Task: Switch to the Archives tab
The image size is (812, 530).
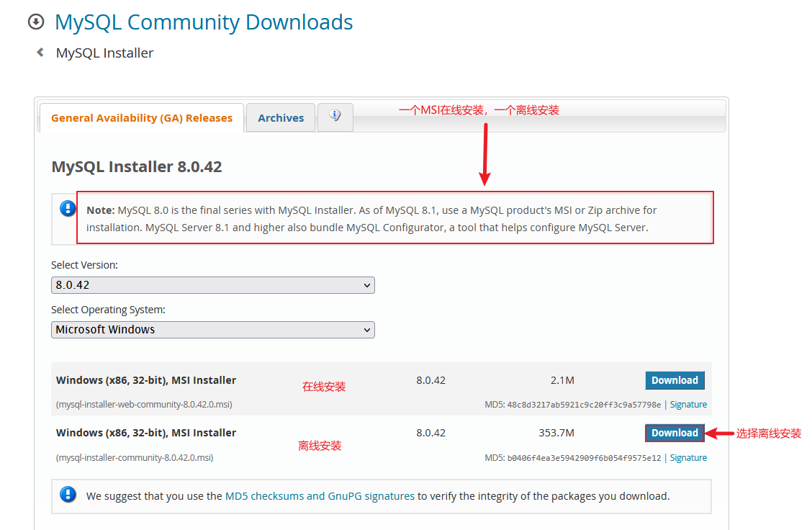Action: (x=281, y=117)
